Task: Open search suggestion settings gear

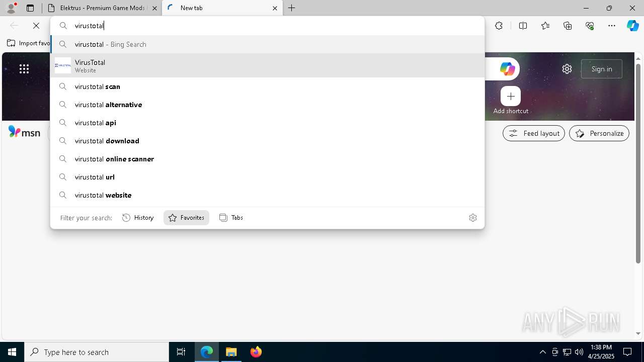Action: point(473,218)
